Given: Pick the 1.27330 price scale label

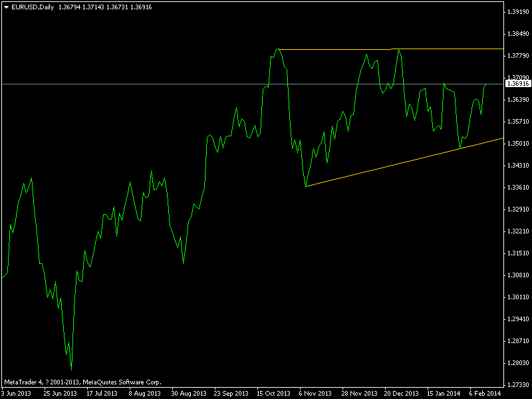Looking at the screenshot, I should pos(518,385).
